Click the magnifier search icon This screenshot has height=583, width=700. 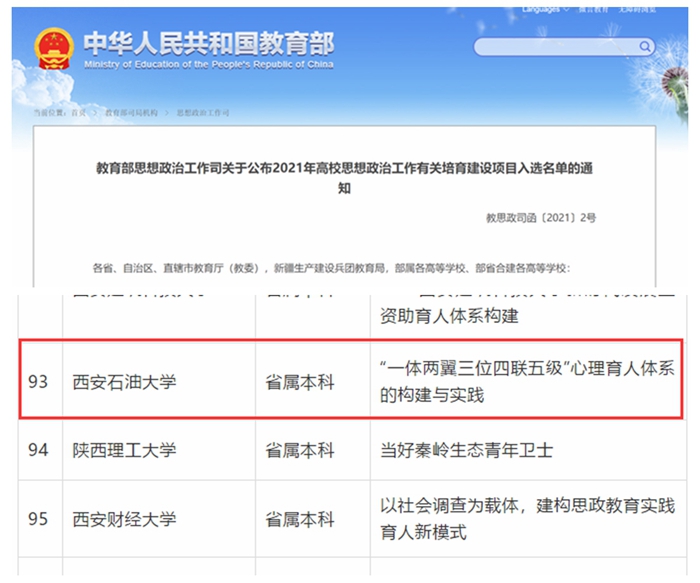[646, 47]
